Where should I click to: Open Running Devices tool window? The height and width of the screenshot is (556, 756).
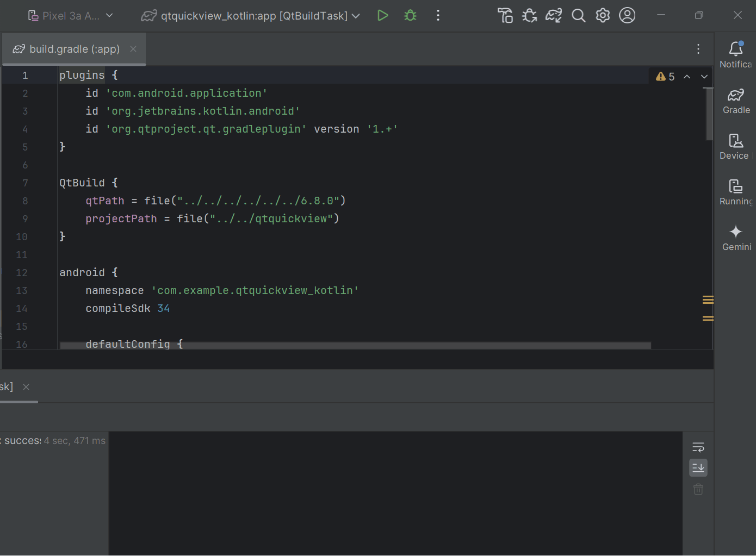coord(735,193)
